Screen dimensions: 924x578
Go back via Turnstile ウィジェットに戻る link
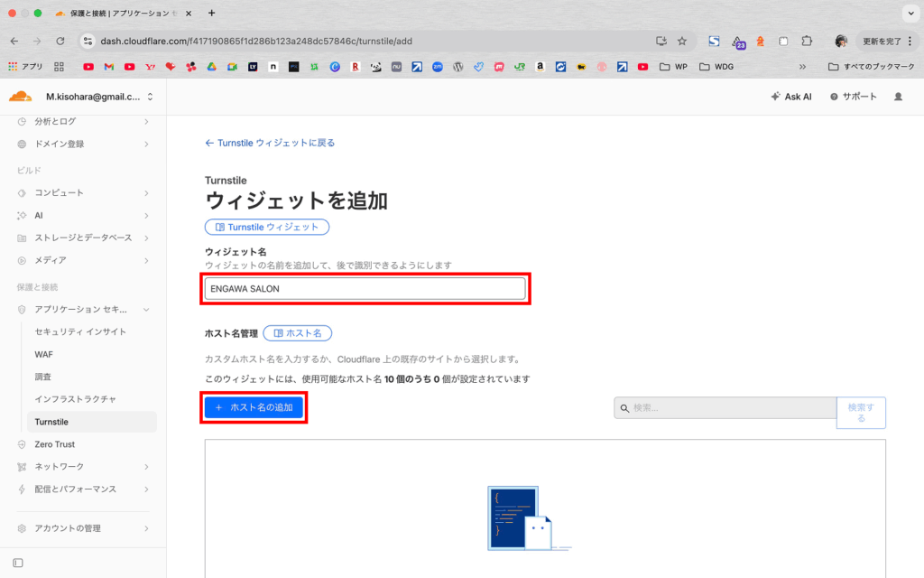click(270, 143)
